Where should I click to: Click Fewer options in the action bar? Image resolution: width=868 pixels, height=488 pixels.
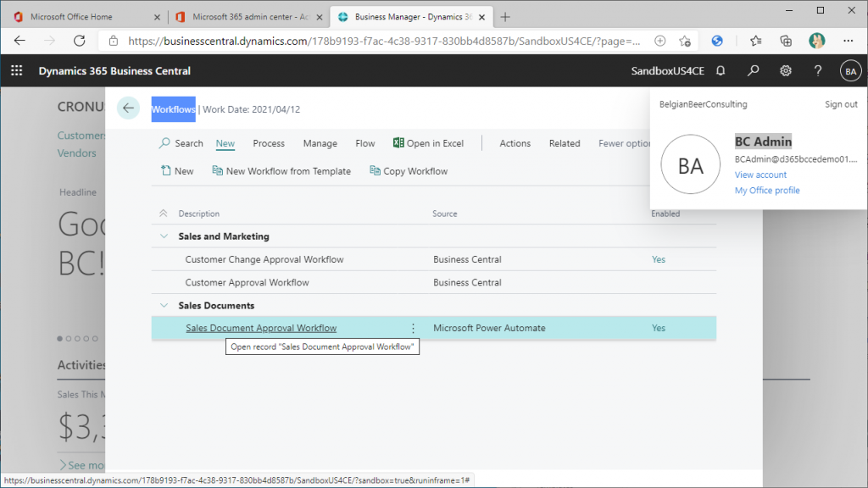tap(625, 143)
